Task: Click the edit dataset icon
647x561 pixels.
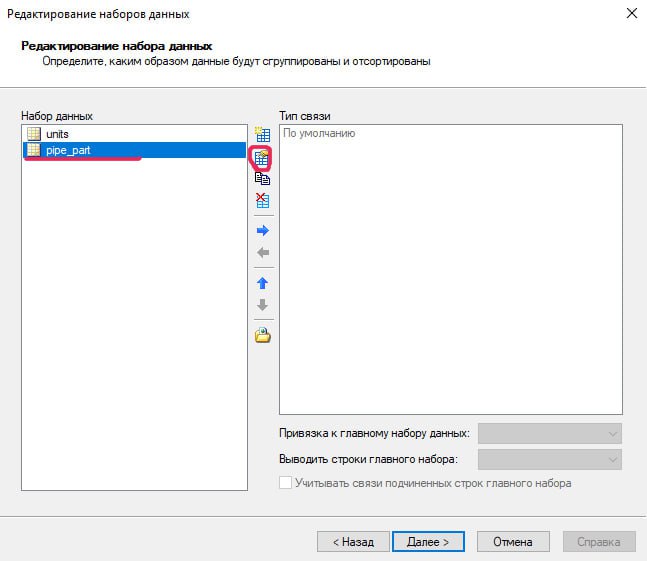Action: click(x=263, y=157)
